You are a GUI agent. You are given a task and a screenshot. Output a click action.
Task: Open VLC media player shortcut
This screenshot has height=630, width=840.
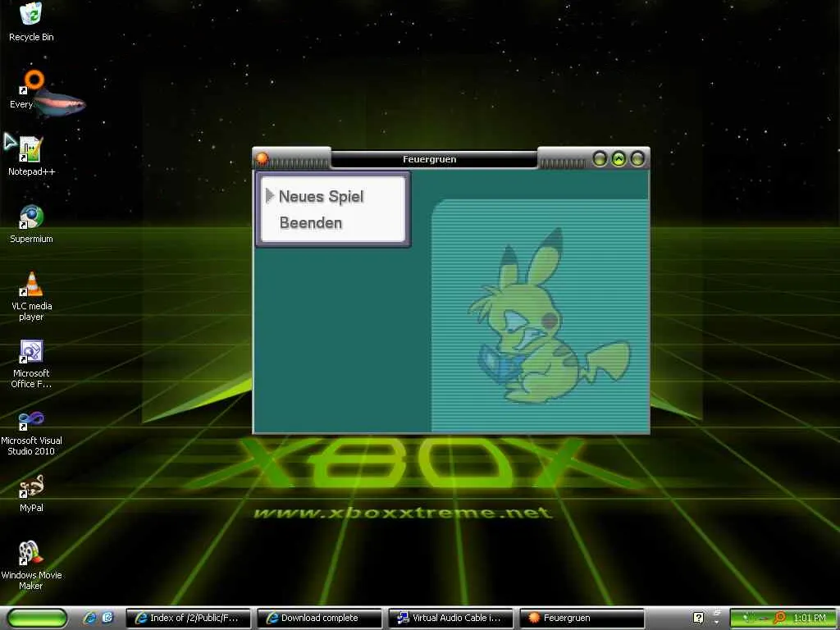31,296
